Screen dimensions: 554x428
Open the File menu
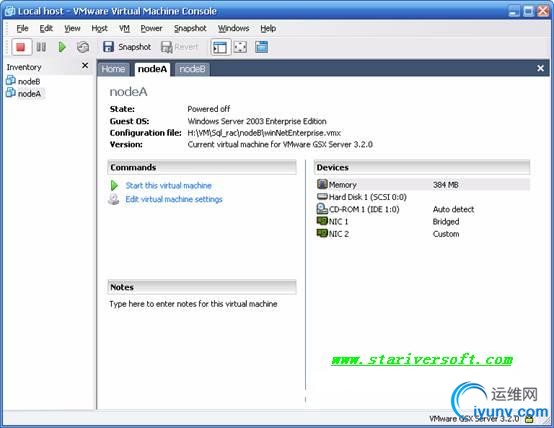click(22, 28)
